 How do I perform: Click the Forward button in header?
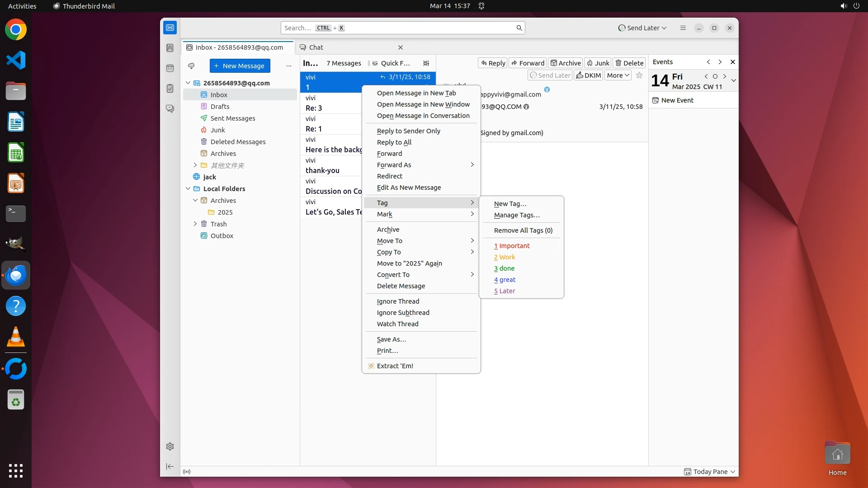point(528,63)
